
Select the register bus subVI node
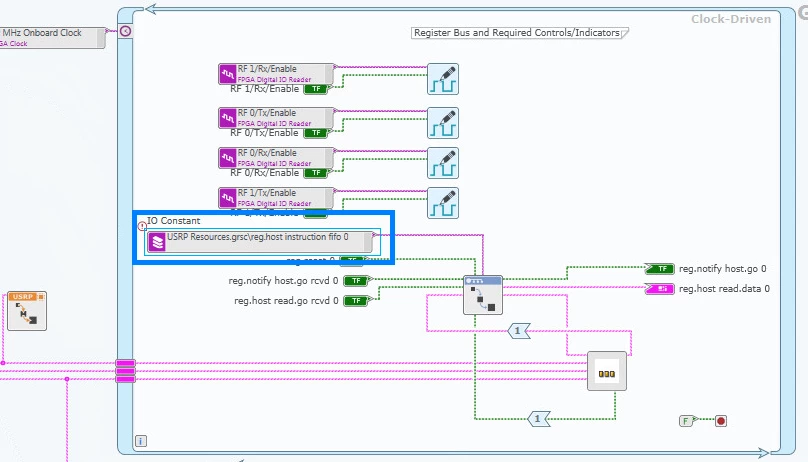[x=482, y=295]
